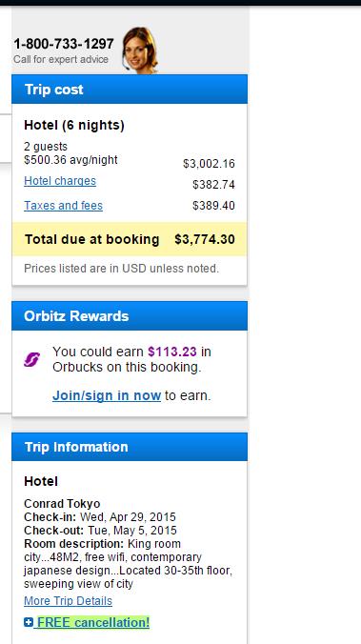Click the purple Orbucks rewards icon

point(31,359)
